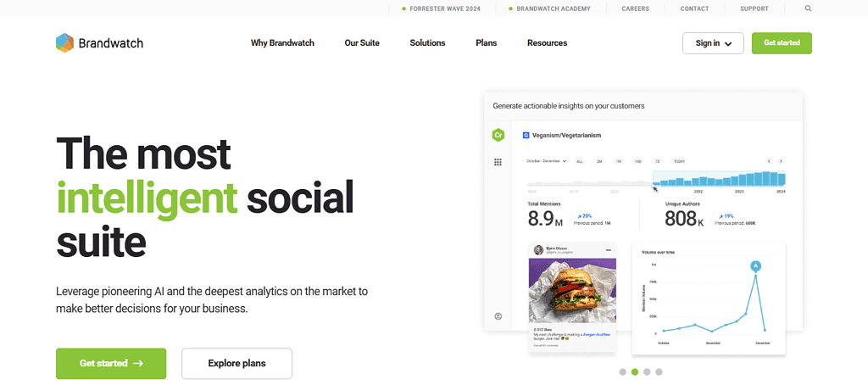Select the third carousel dot

tap(647, 371)
